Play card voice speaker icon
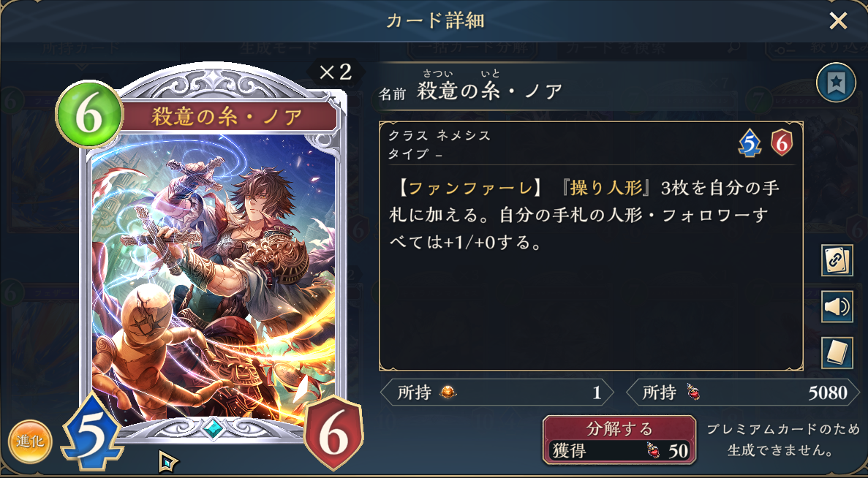 click(x=837, y=306)
